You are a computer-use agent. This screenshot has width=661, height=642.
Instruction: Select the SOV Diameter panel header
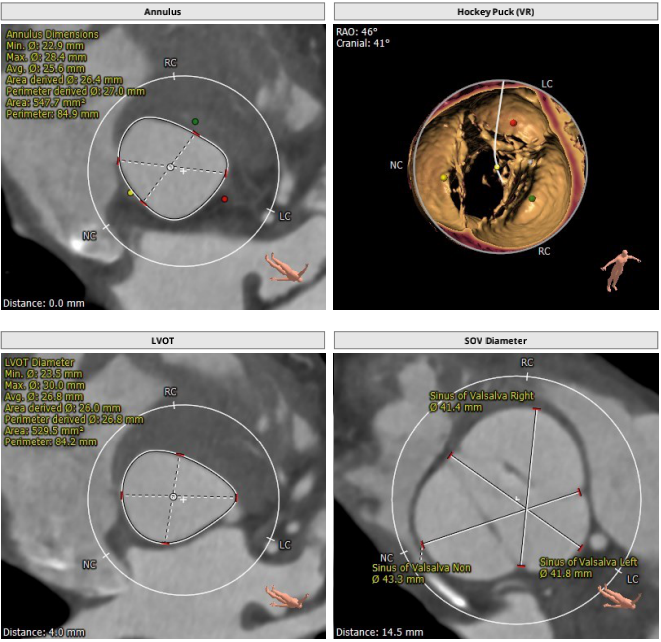[495, 342]
